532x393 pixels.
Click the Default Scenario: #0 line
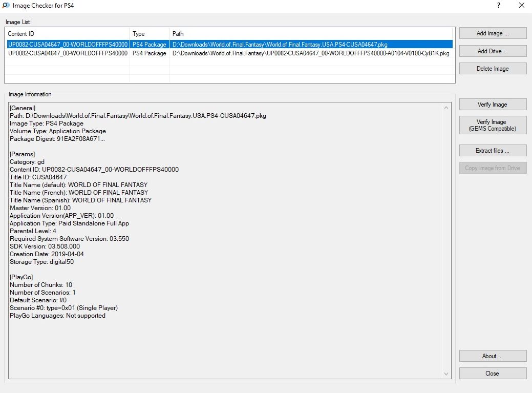tap(38, 300)
